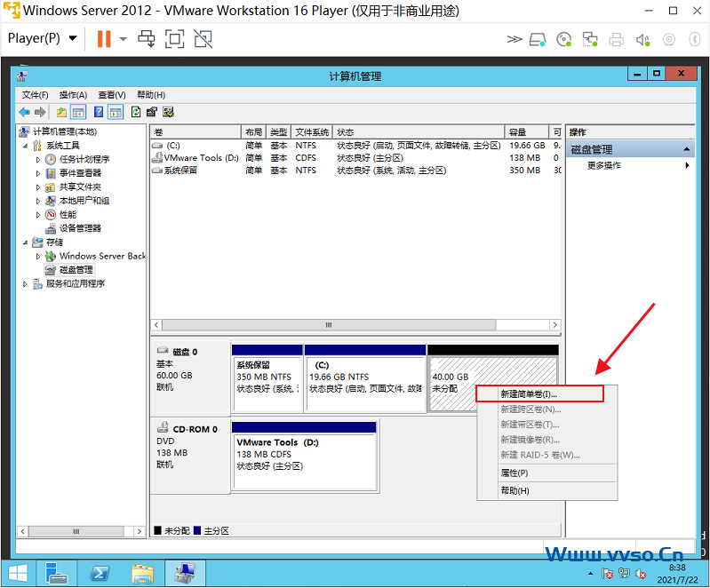Sort by the 文件系统 column header
The image size is (710, 588).
tap(312, 132)
